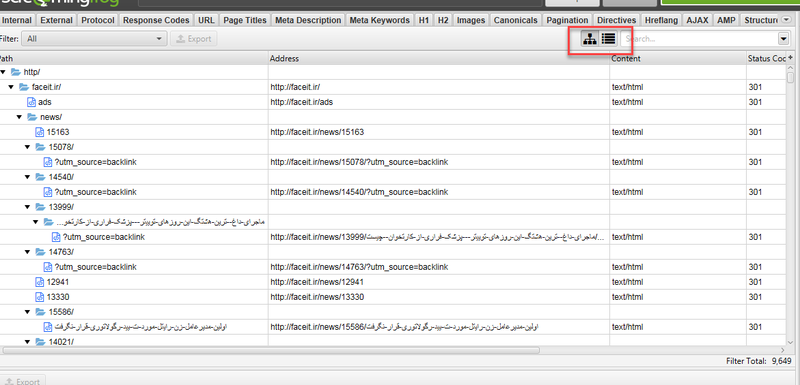Click the 15078/ folder icon
The image size is (800, 385).
point(40,147)
